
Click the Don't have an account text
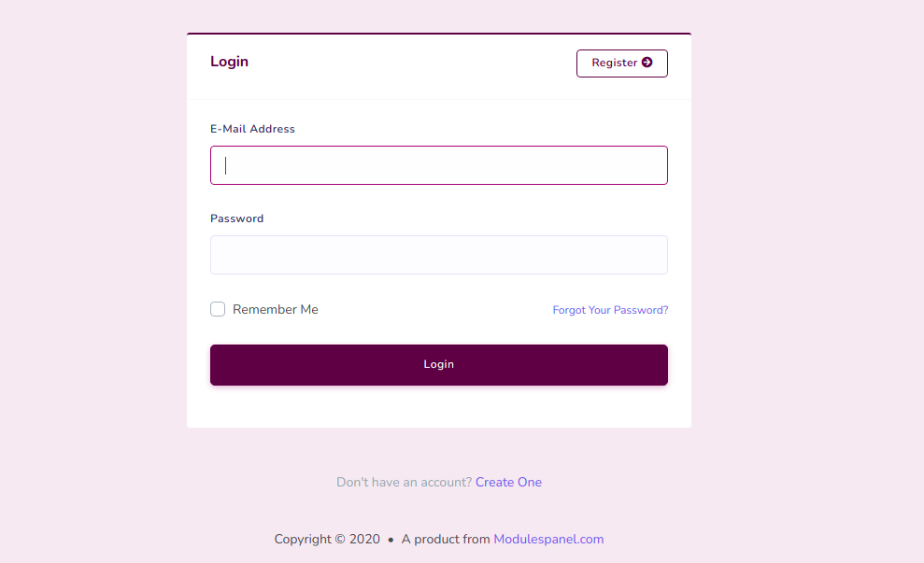(x=405, y=482)
